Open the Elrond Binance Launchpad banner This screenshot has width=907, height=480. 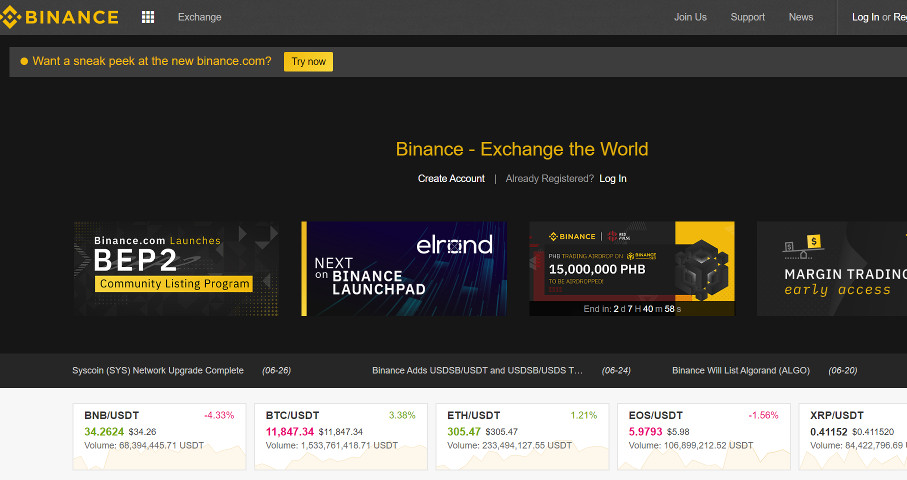click(x=404, y=268)
